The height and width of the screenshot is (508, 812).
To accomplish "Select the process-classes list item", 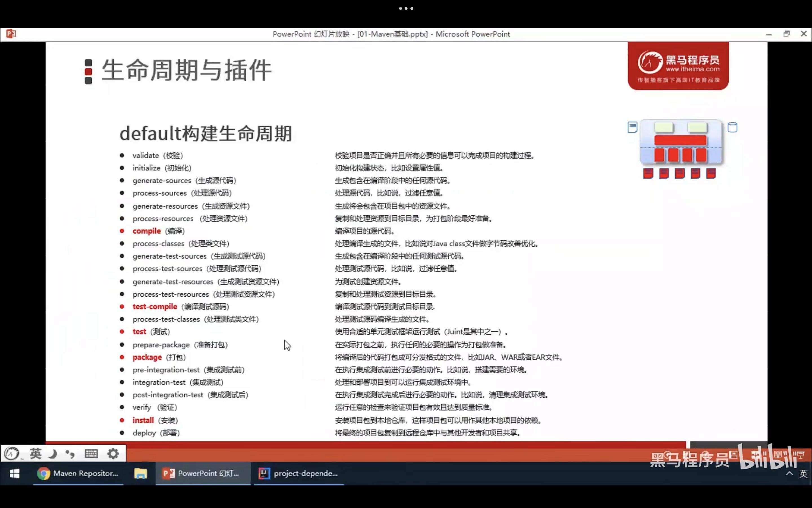I will coord(181,244).
